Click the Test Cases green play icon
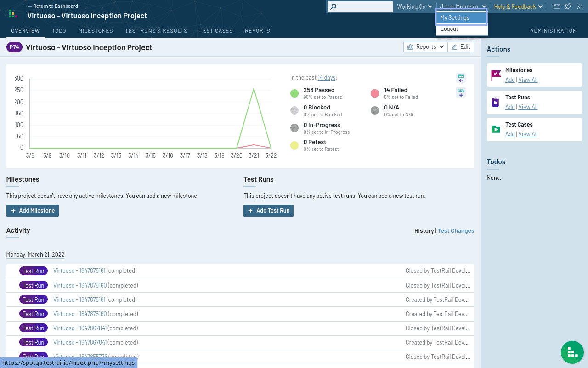This screenshot has height=368, width=588. tap(496, 129)
